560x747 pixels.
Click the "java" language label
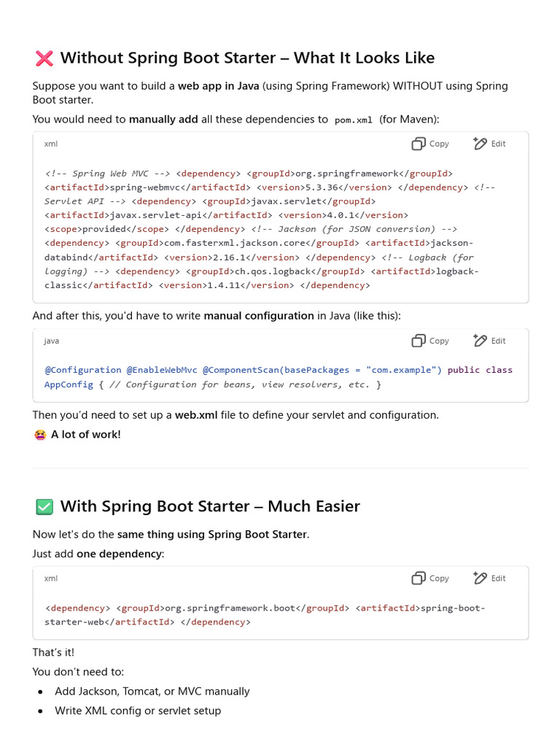tap(51, 341)
